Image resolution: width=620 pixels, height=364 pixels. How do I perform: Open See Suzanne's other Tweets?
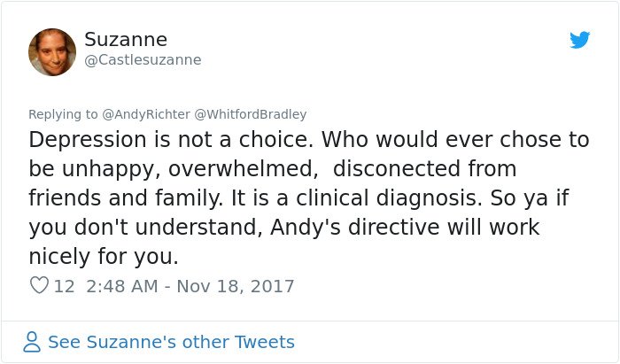171,342
